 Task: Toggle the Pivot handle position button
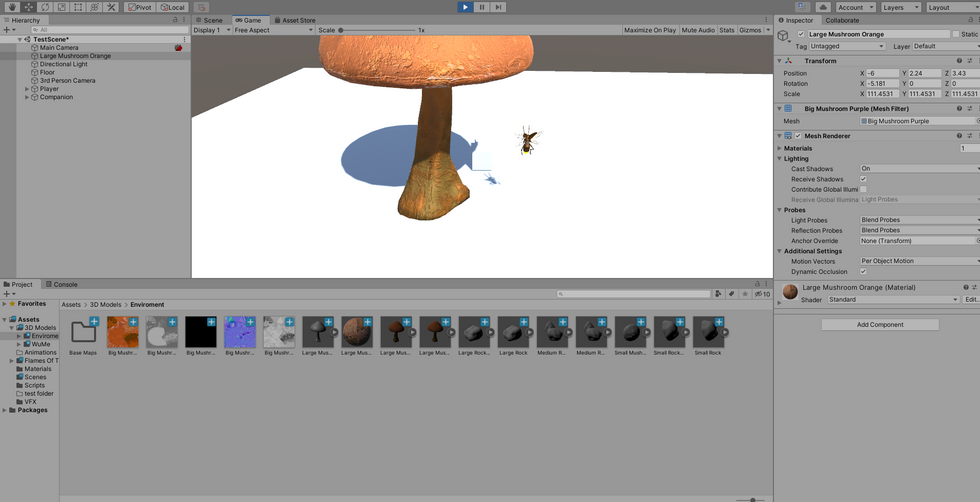tap(139, 7)
